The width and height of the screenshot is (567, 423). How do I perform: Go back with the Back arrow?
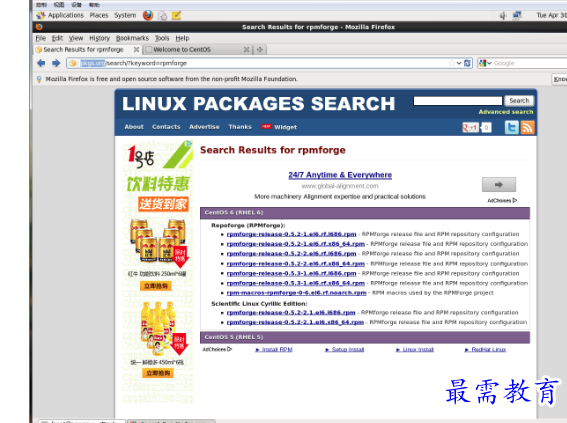[x=41, y=63]
